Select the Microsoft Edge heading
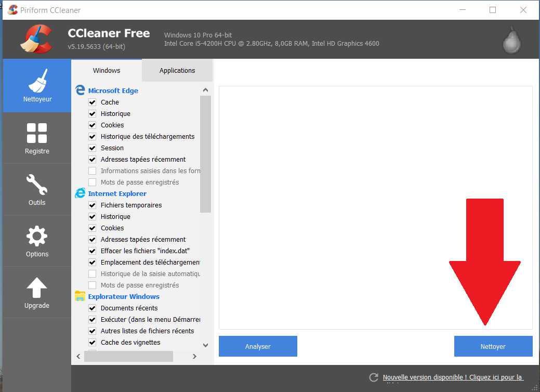540x392 pixels. tap(113, 90)
